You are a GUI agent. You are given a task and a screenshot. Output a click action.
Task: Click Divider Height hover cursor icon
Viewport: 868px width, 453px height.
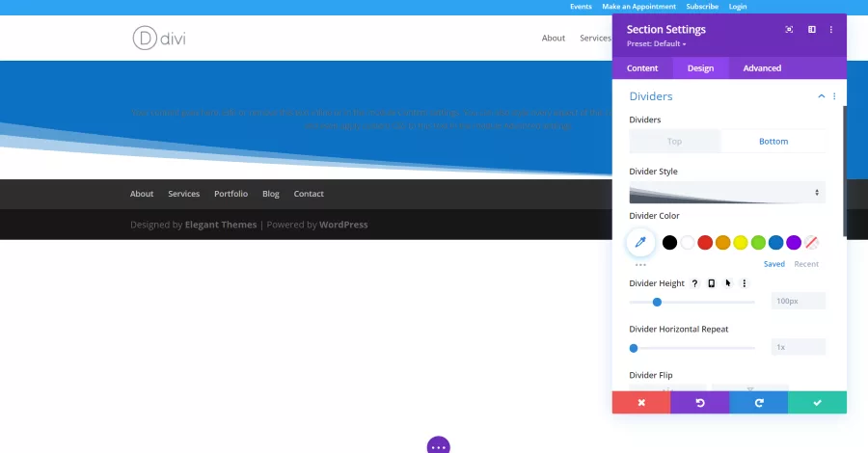(728, 283)
